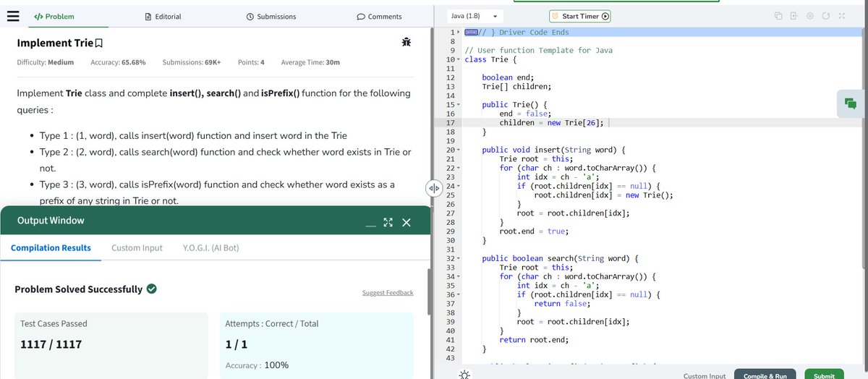Click the Submissions: 69K+ label

pos(192,62)
